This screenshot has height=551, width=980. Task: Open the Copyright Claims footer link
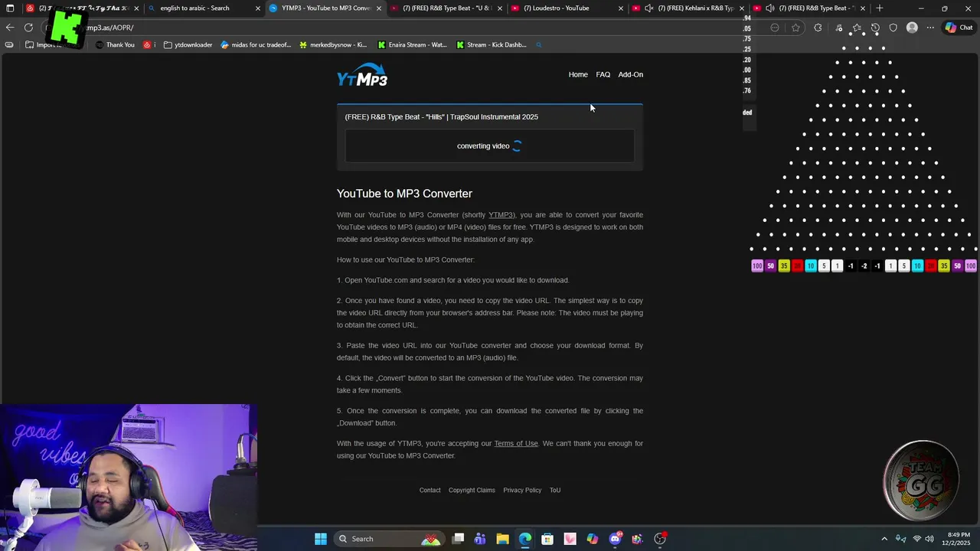pos(472,490)
